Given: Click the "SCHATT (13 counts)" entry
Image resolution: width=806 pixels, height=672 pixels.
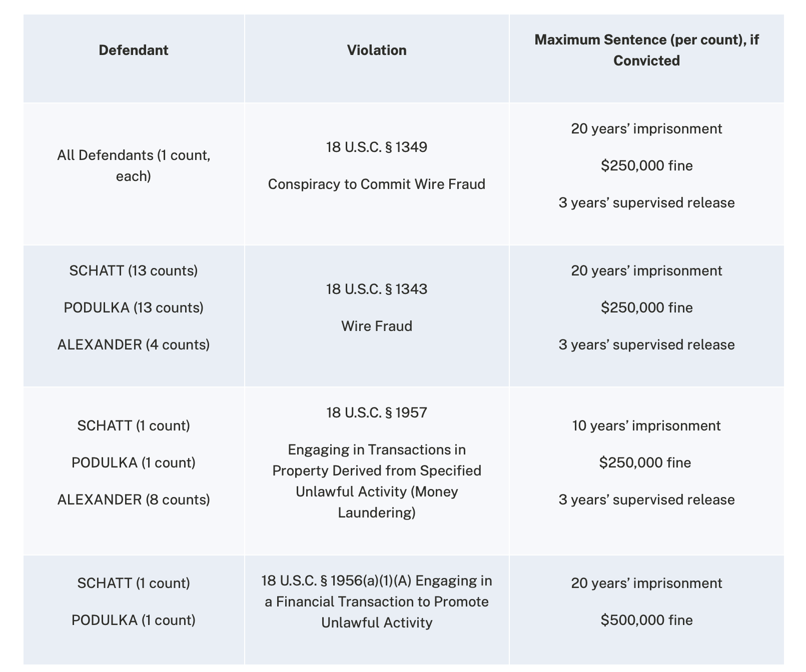Looking at the screenshot, I should pyautogui.click(x=134, y=271).
